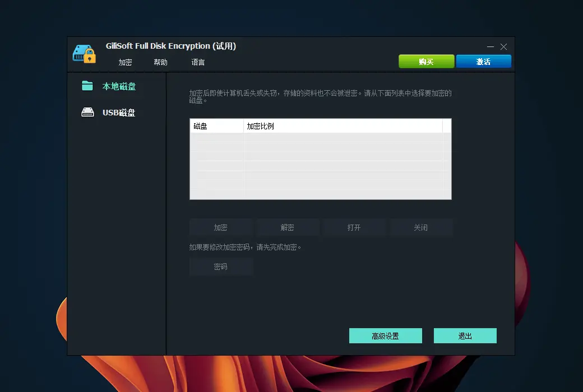The width and height of the screenshot is (583, 392).
Task: Open the 帮助 menu
Action: (x=161, y=62)
